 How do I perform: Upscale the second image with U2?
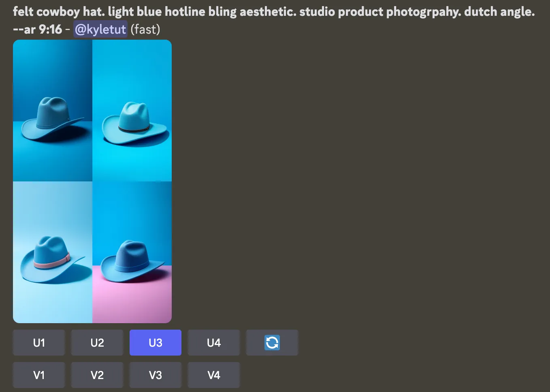pos(97,343)
